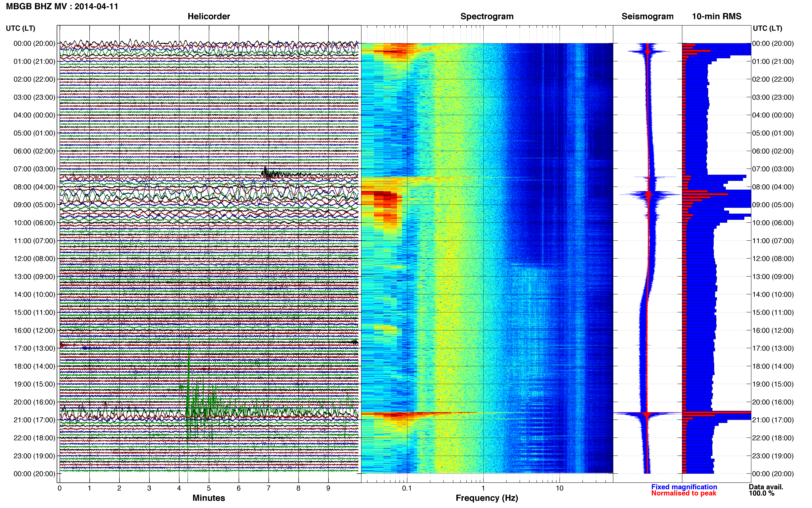The height and width of the screenshot is (508, 812).
Task: Click the left 16:00 (12:00) time label
Action: (34, 330)
